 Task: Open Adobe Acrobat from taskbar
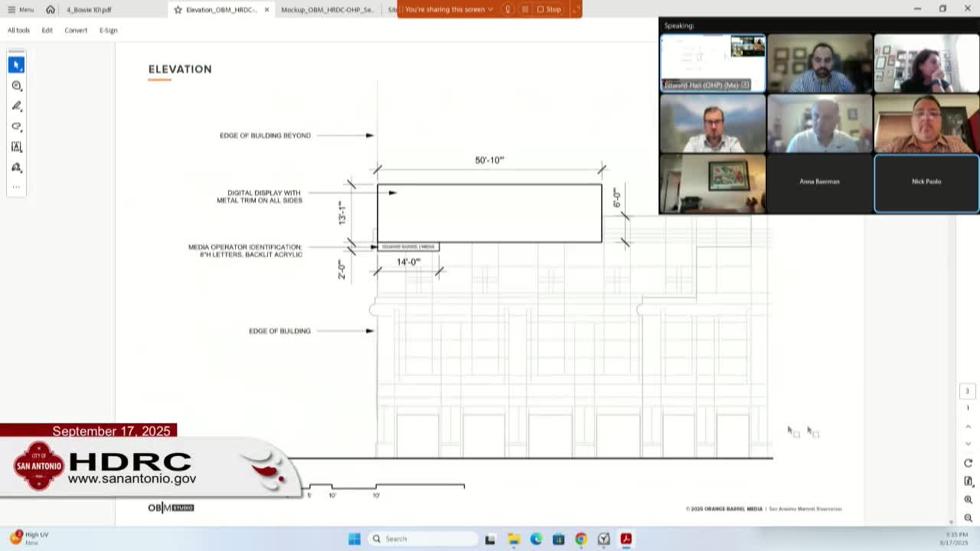pos(626,539)
